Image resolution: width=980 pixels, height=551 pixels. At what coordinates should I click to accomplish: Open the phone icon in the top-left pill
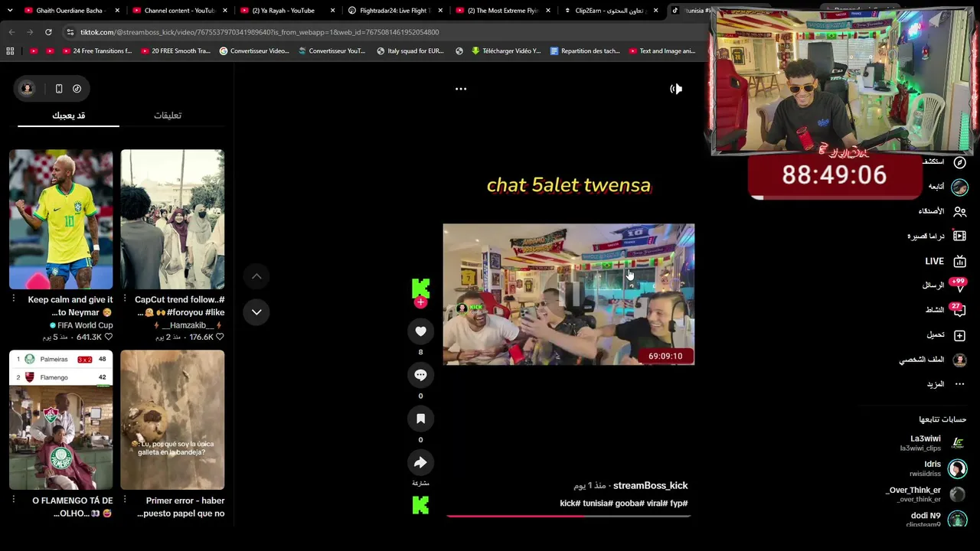59,89
